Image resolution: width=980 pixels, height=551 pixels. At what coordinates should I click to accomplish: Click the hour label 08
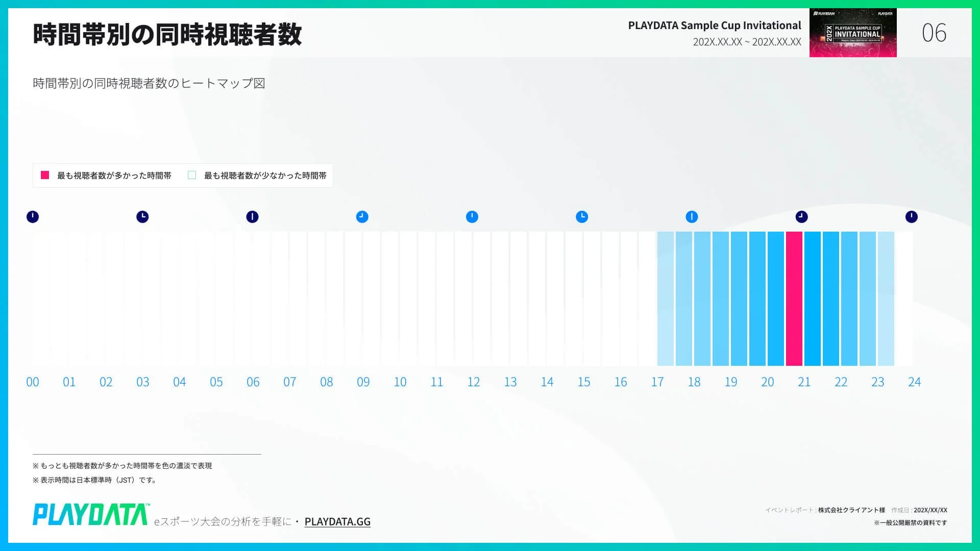[x=327, y=382]
